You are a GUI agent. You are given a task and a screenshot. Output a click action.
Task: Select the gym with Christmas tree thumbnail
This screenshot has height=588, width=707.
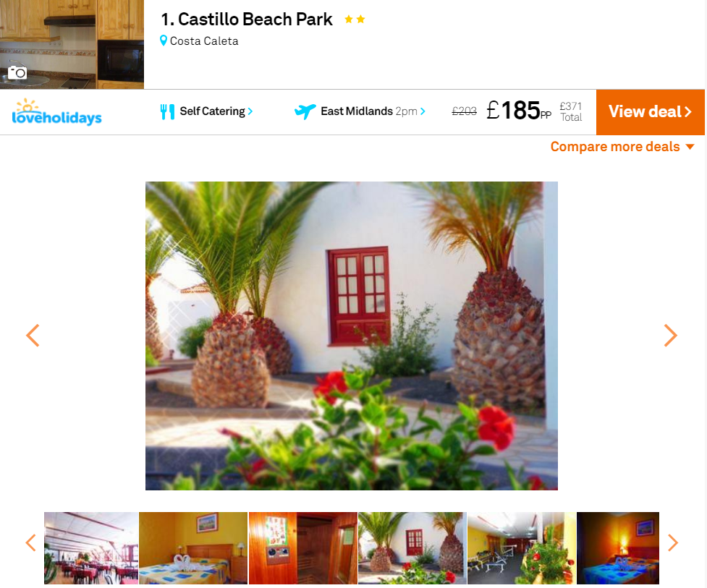[x=522, y=548]
